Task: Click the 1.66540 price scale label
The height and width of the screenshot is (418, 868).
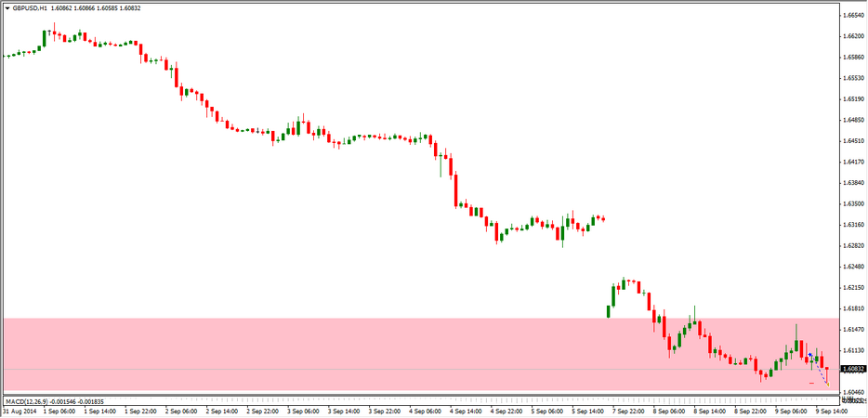Action: point(853,15)
